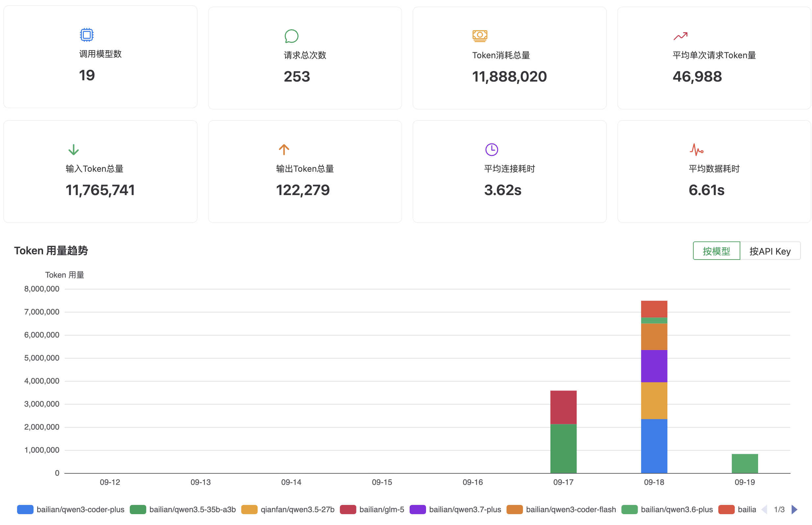Click the orange up-arrow output token icon

tap(284, 149)
